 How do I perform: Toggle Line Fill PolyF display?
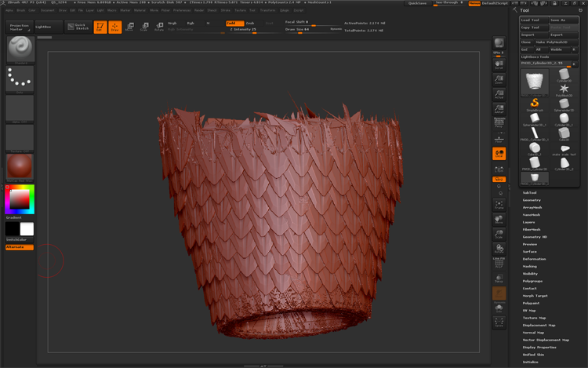[x=499, y=264]
